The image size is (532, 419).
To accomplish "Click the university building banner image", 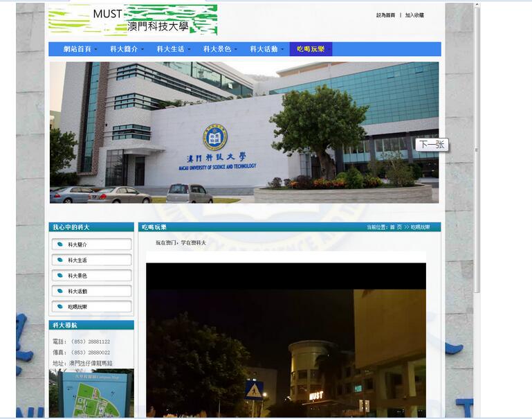I will [244, 132].
